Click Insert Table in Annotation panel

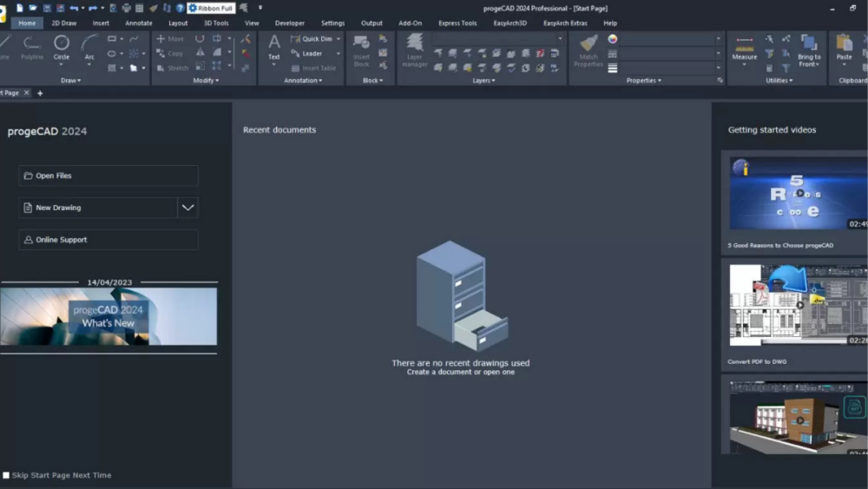(x=313, y=68)
